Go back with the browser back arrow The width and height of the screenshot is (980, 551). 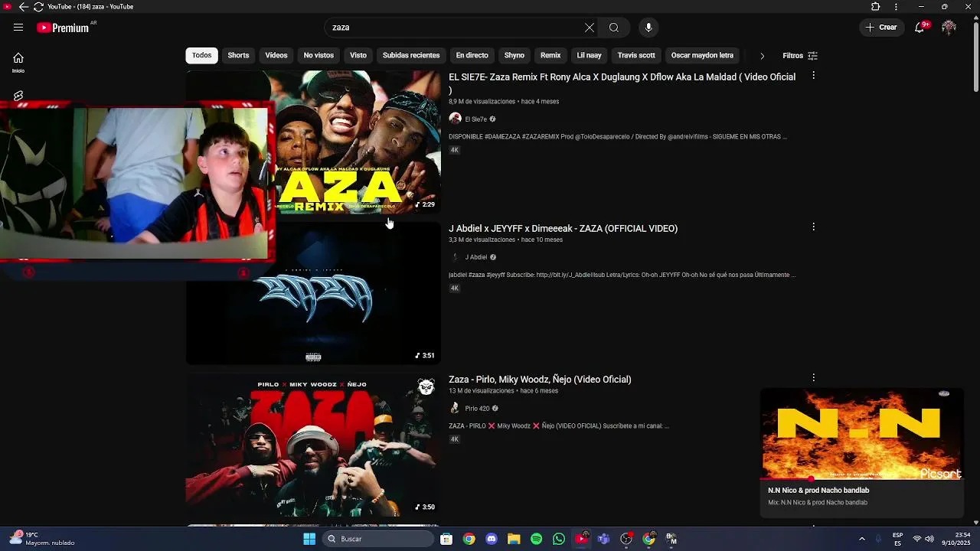point(23,7)
